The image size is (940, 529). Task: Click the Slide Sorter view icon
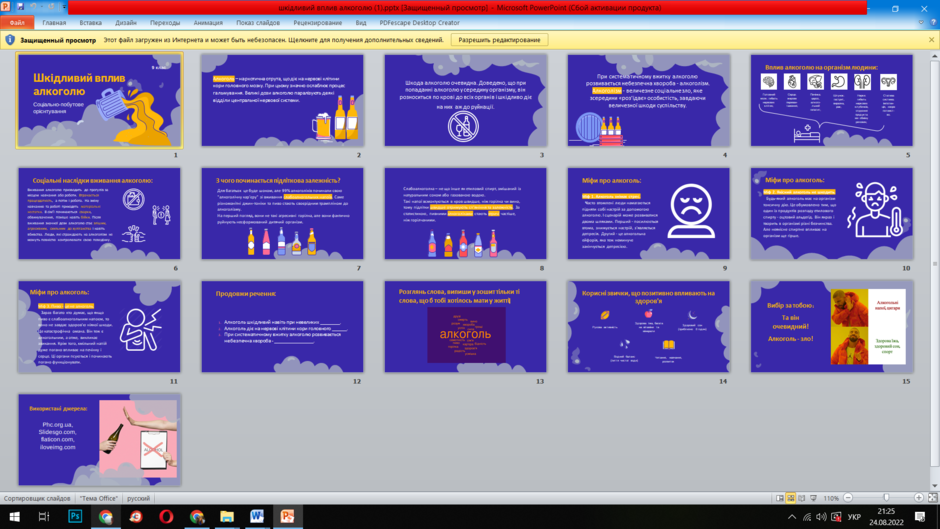click(x=791, y=498)
